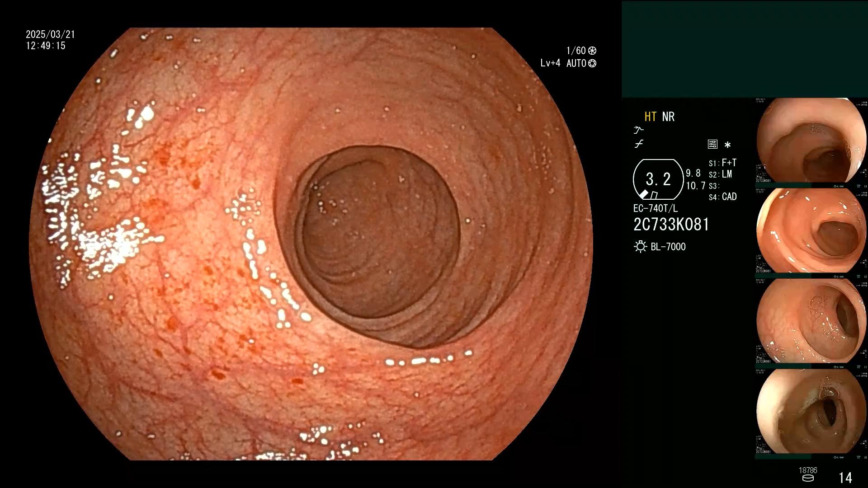Image resolution: width=868 pixels, height=488 pixels.
Task: Click the scope diameter value 10.7
Action: pyautogui.click(x=695, y=186)
